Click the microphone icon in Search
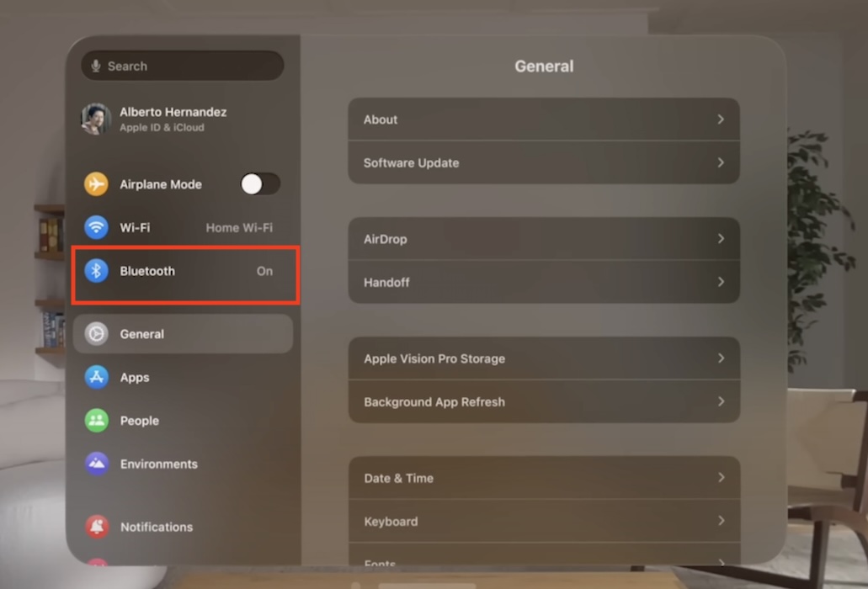The image size is (868, 589). (96, 66)
